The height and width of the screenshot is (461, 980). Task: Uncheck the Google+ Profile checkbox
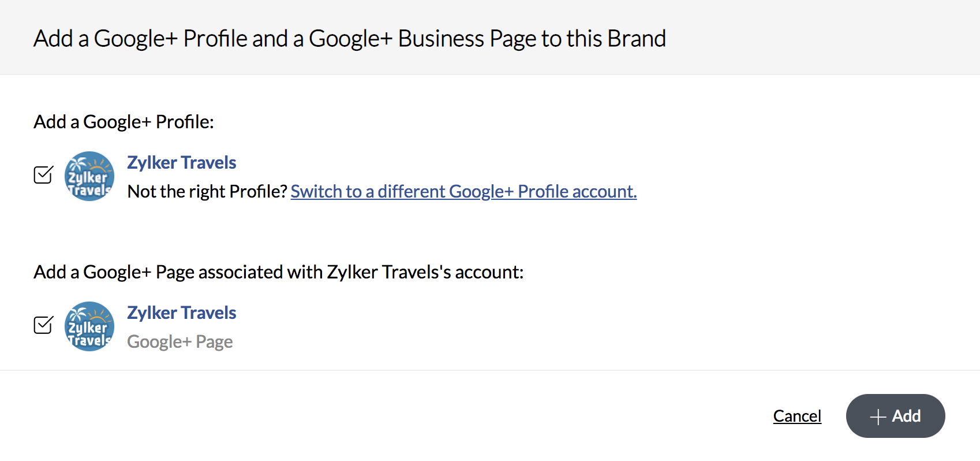point(43,175)
